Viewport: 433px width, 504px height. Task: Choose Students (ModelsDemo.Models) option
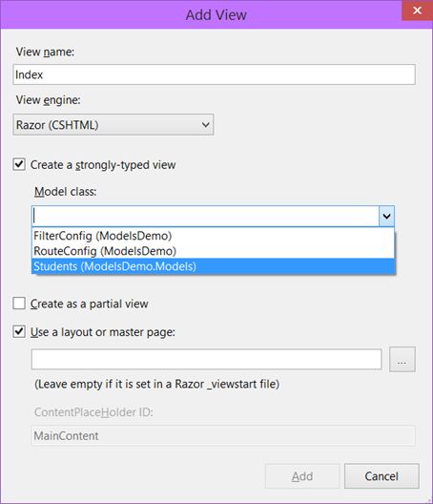(213, 266)
